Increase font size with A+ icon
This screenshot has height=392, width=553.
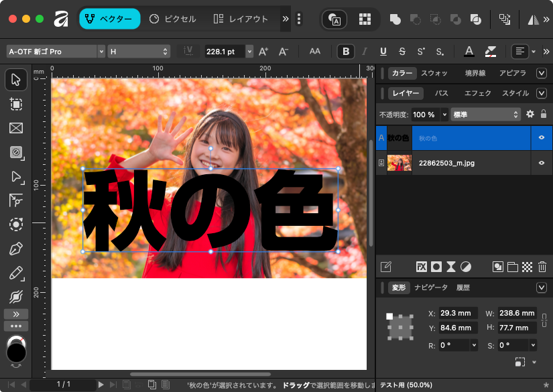coord(263,52)
